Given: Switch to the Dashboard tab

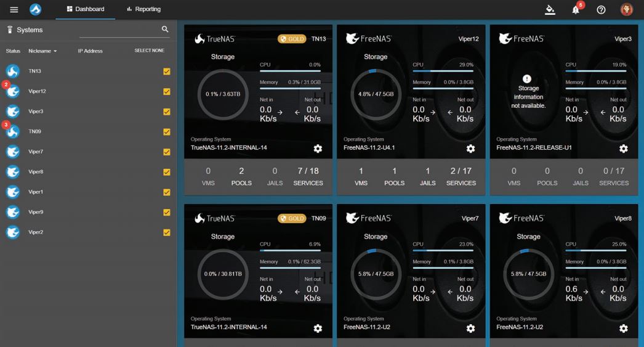Looking at the screenshot, I should [86, 9].
